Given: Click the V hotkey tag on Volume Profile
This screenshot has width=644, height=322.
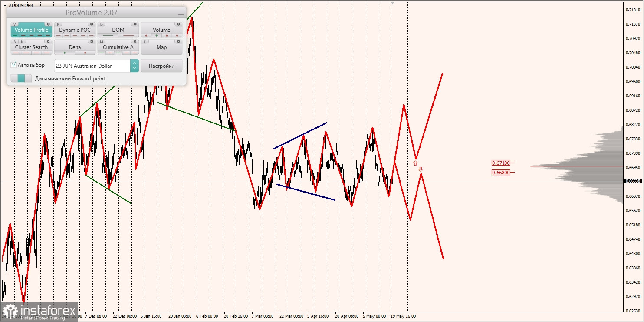Looking at the screenshot, I should click(x=15, y=24).
